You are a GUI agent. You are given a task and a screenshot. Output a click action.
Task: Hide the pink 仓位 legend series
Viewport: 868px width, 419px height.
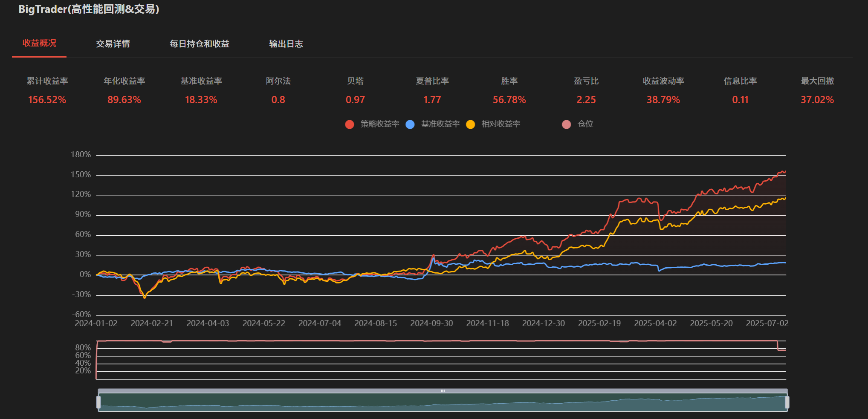point(567,124)
